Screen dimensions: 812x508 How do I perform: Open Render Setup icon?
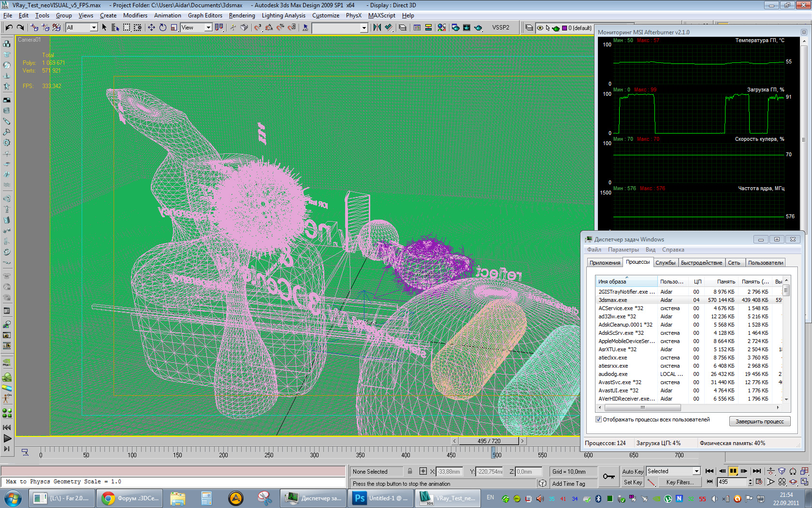click(x=455, y=28)
